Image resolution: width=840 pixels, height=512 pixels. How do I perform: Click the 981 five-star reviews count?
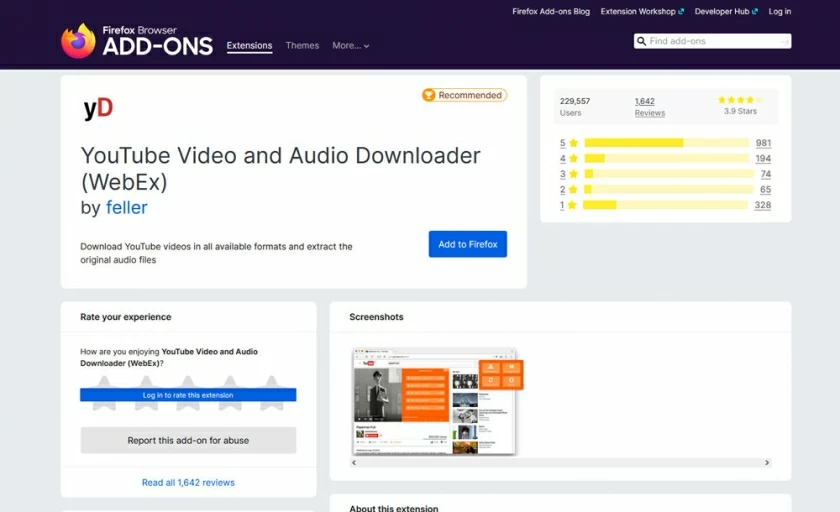763,143
